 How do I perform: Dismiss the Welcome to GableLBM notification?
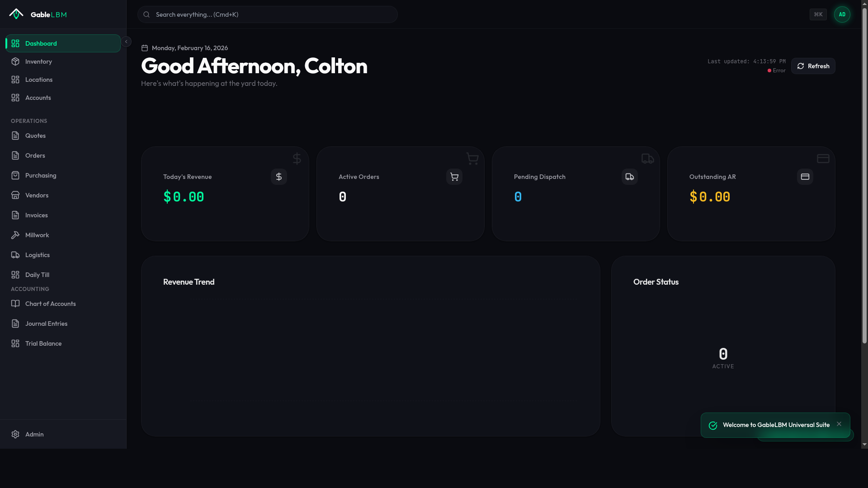(x=839, y=424)
